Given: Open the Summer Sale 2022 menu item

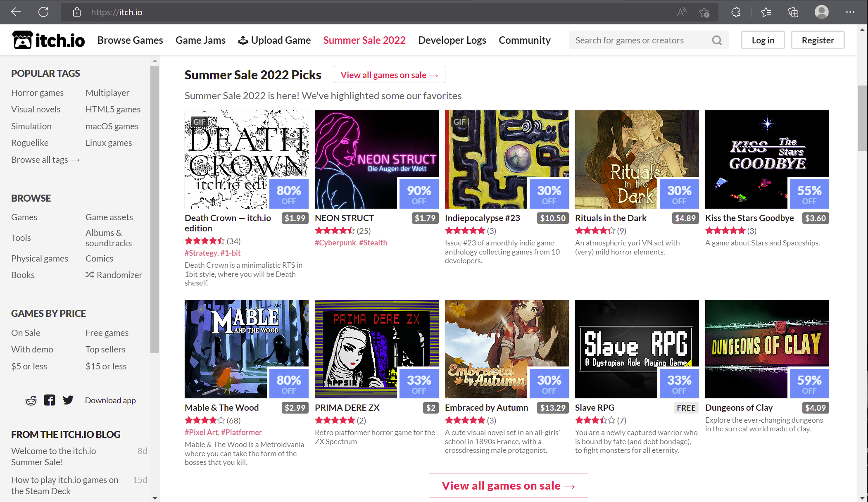Looking at the screenshot, I should pyautogui.click(x=364, y=40).
